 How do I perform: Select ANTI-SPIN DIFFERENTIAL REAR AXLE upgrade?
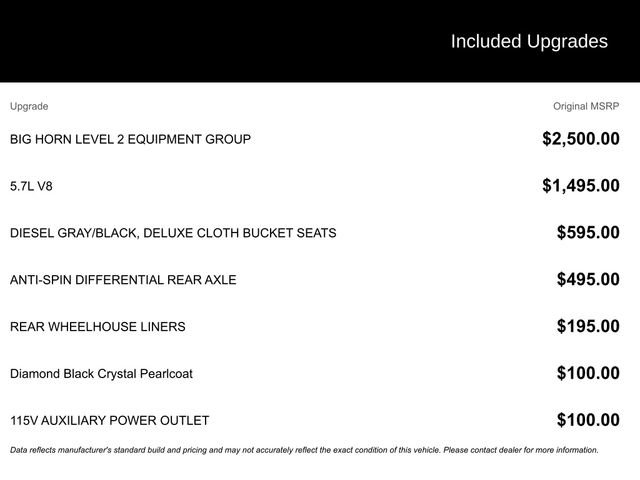tap(123, 280)
